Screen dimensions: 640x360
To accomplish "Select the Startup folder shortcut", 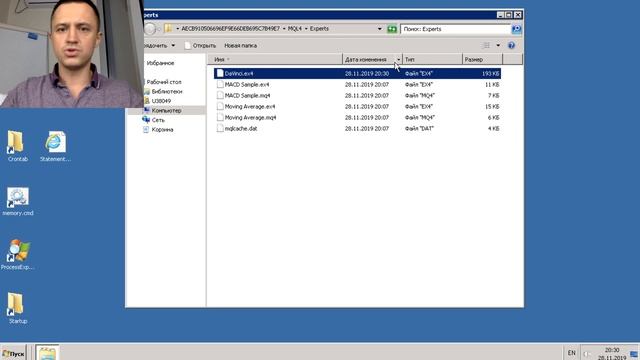I will (17, 309).
